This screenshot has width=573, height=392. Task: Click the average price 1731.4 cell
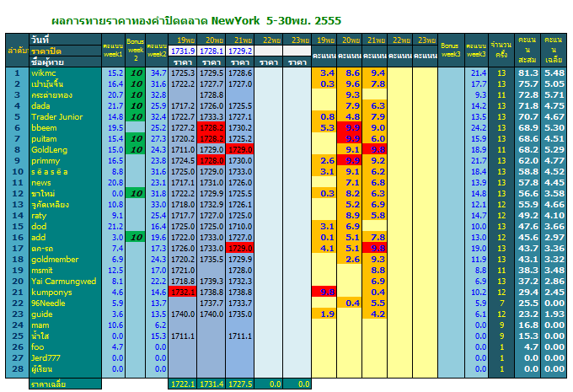(212, 384)
